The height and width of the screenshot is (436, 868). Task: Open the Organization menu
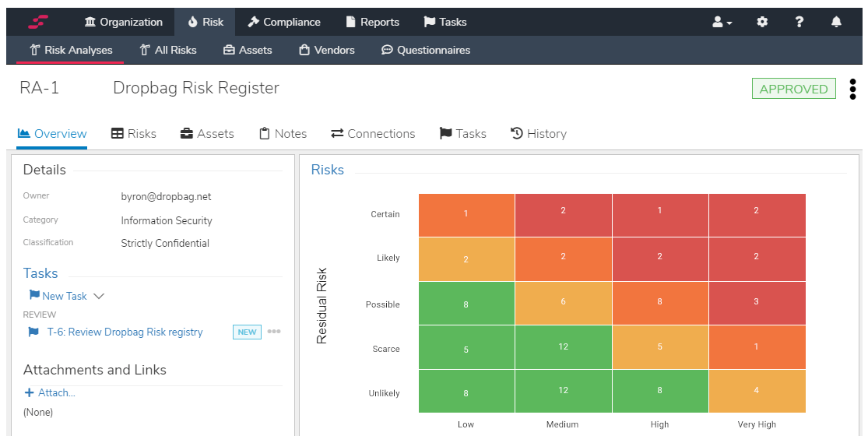[x=124, y=22]
